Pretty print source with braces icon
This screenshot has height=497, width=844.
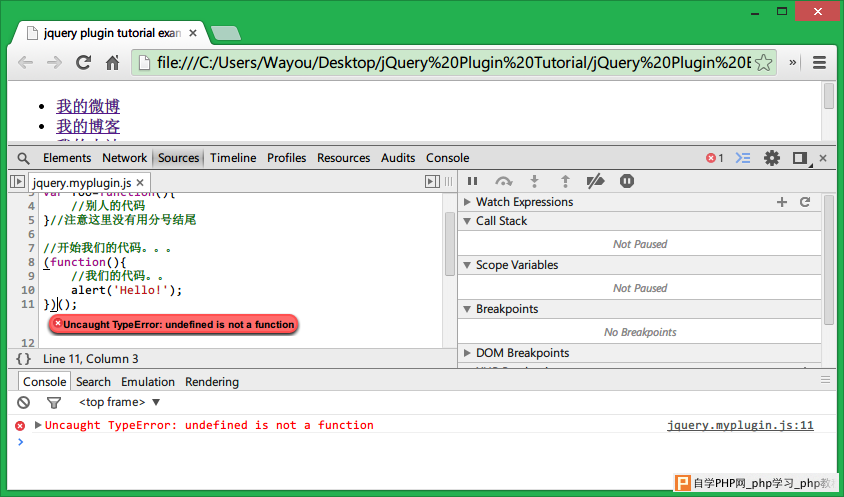pos(23,358)
